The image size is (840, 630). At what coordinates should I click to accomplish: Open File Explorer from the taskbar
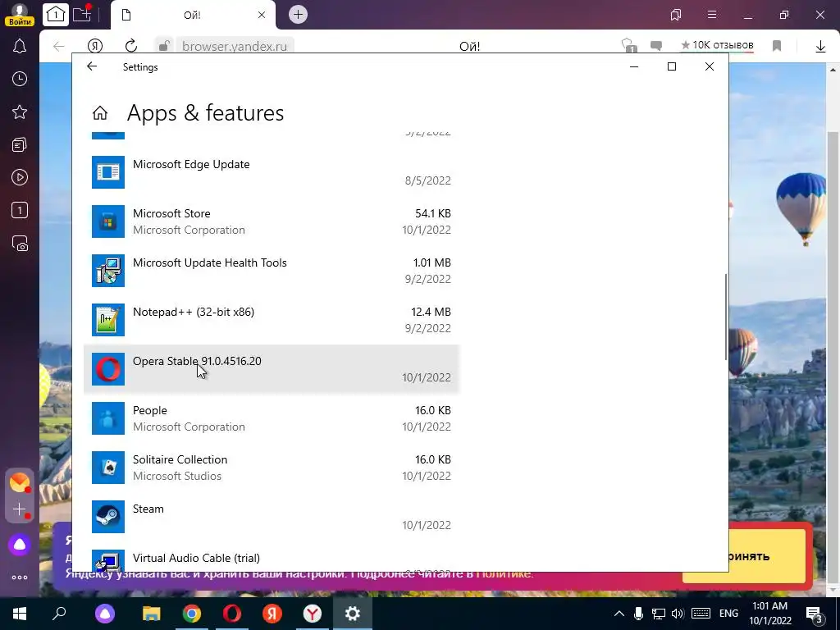point(152,614)
